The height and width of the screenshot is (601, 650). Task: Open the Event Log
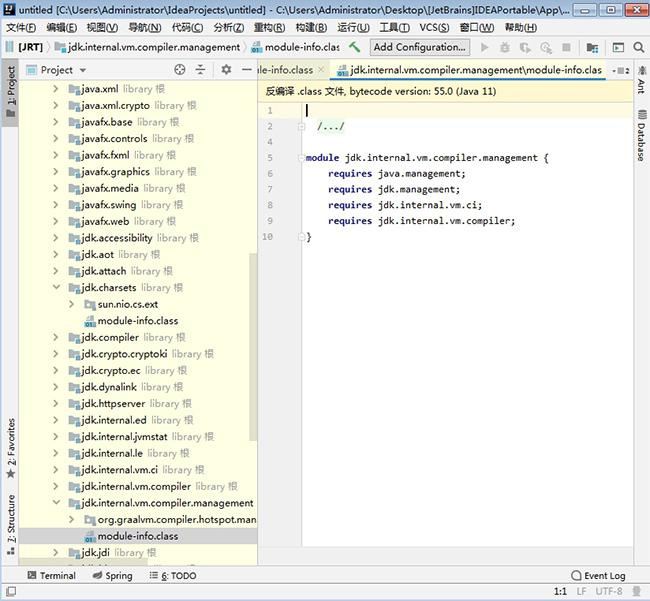tap(598, 576)
